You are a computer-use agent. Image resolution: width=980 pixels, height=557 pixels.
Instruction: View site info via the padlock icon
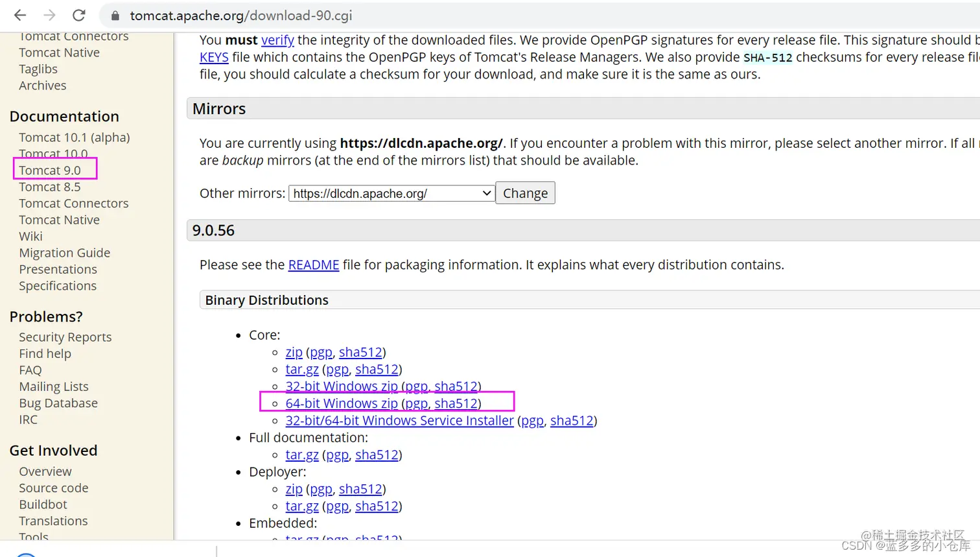[115, 16]
